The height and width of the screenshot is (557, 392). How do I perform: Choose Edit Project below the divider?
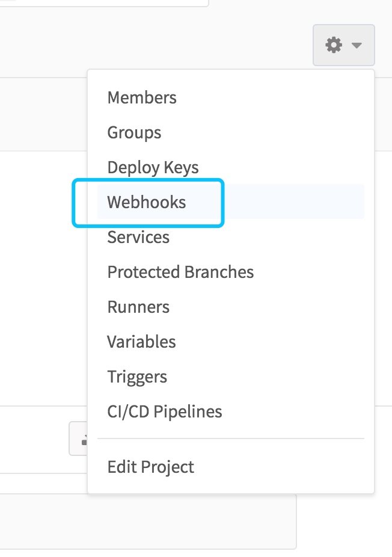(150, 467)
